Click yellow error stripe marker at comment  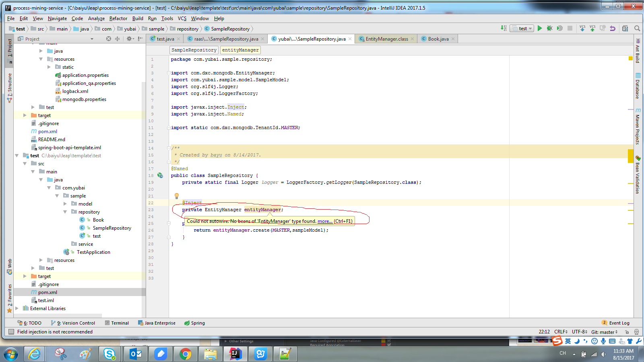coord(631,156)
